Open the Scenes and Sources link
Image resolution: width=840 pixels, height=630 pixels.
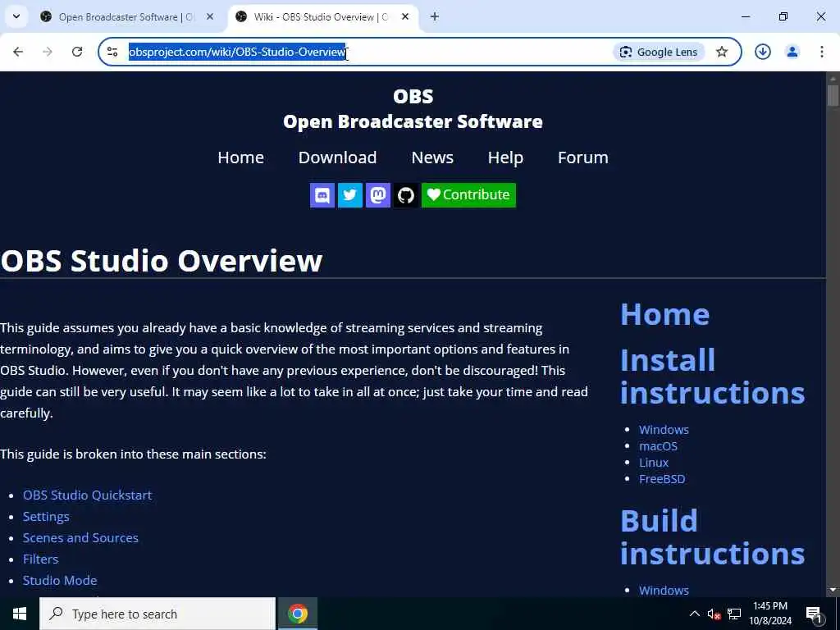80,538
